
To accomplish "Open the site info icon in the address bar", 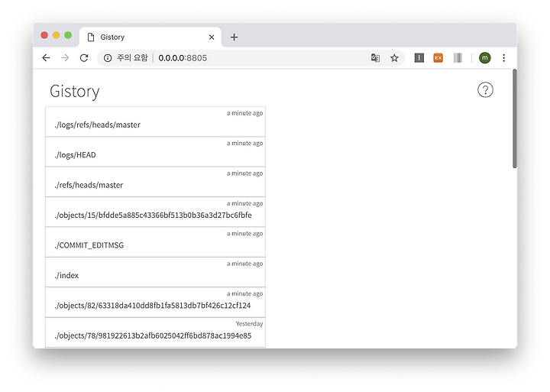I will (108, 58).
